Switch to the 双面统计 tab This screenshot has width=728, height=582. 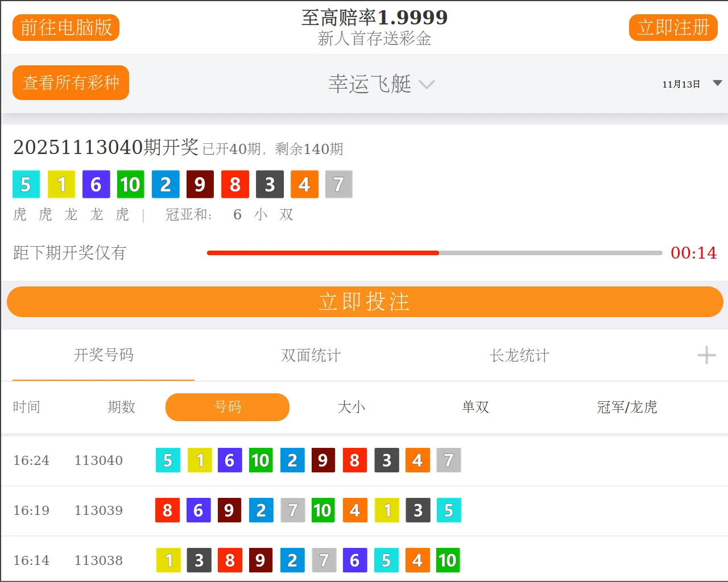coord(311,355)
